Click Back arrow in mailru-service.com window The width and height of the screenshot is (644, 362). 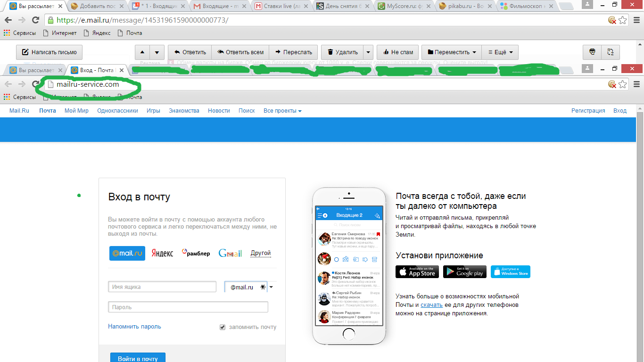[8, 84]
